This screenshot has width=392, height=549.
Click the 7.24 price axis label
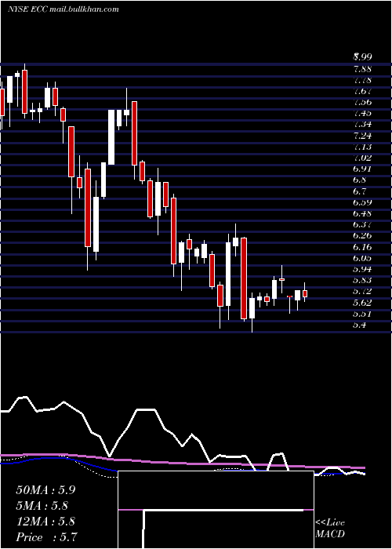[x=362, y=135]
